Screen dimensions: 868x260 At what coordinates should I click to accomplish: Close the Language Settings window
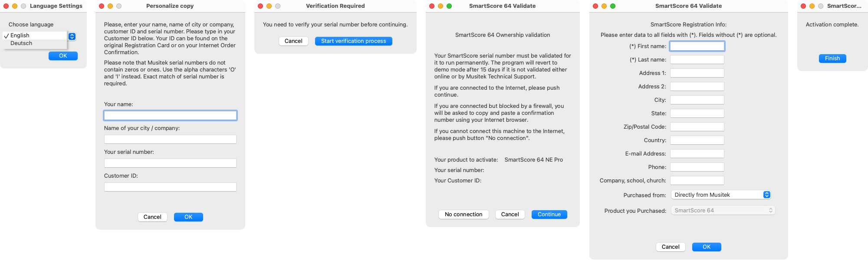click(6, 6)
